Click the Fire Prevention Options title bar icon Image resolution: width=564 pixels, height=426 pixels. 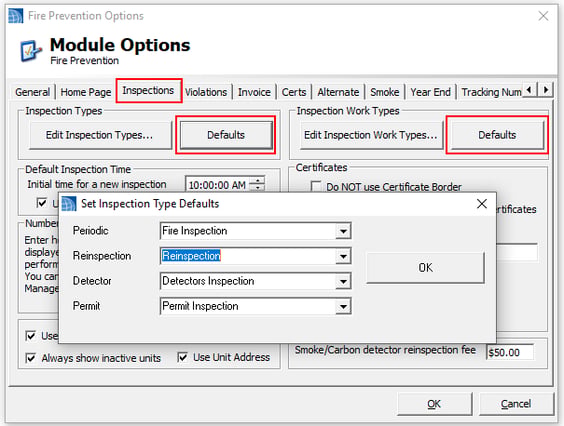point(15,16)
